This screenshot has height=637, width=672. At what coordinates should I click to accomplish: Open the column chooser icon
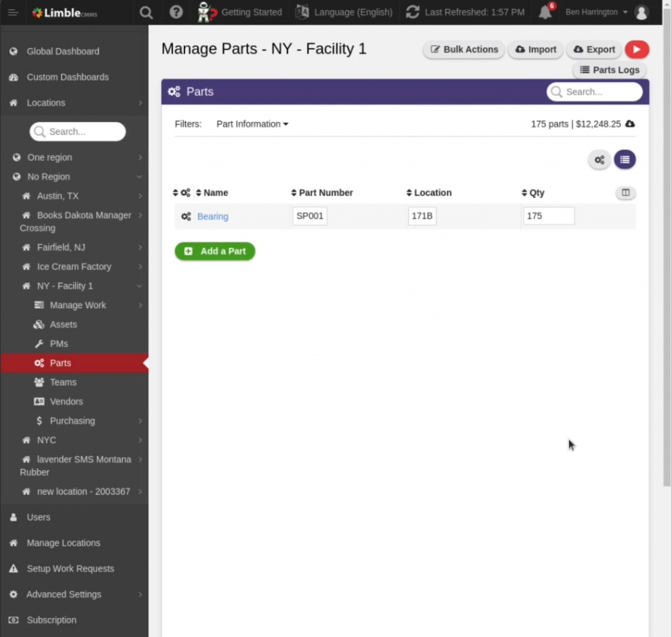click(x=625, y=193)
